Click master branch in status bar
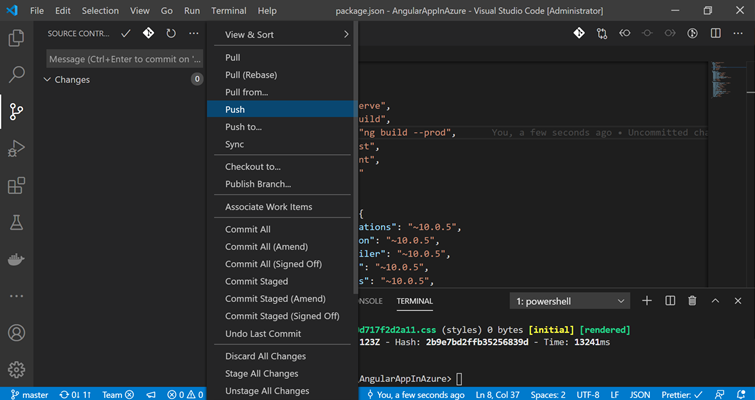Screen dimensions: 755x400 coord(30,395)
